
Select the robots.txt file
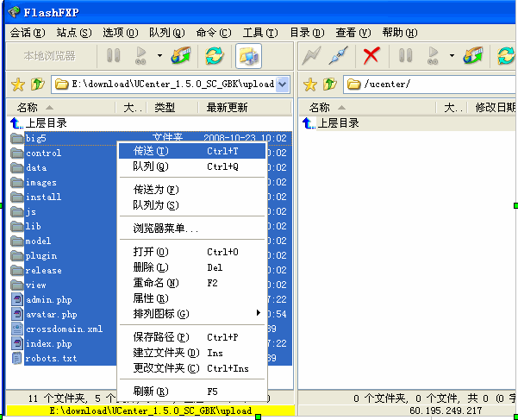click(51, 358)
